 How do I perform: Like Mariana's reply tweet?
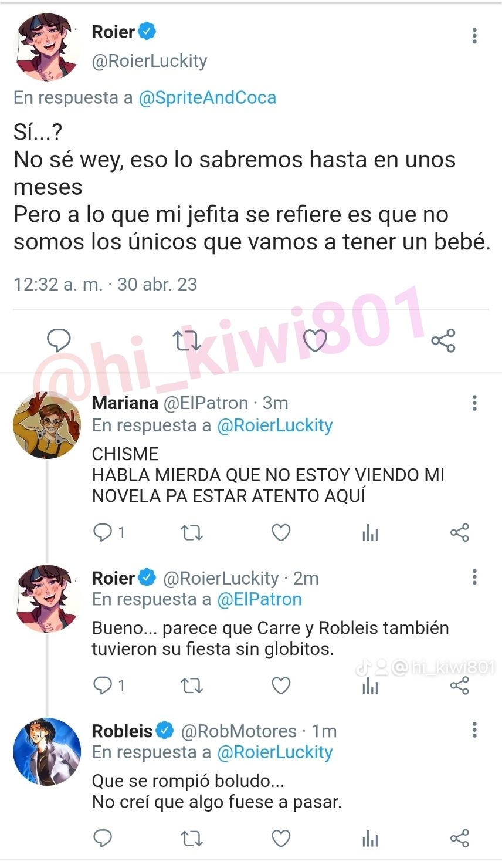[281, 533]
